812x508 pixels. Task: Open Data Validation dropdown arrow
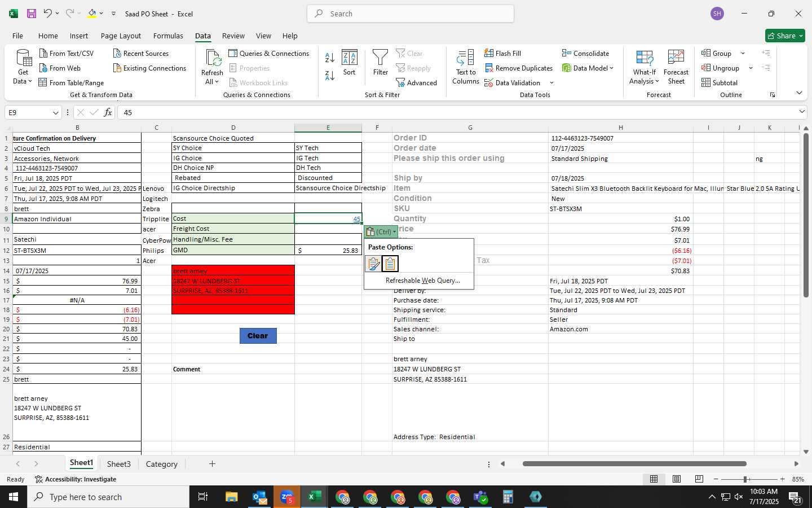(x=551, y=83)
